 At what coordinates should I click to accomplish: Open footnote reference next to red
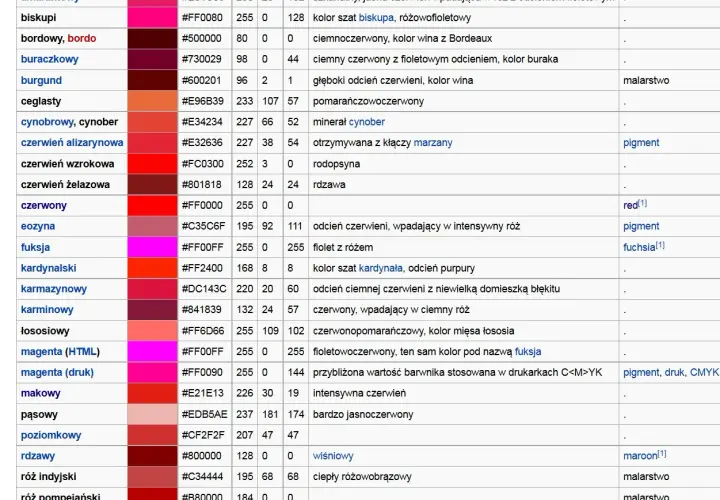[x=642, y=203]
